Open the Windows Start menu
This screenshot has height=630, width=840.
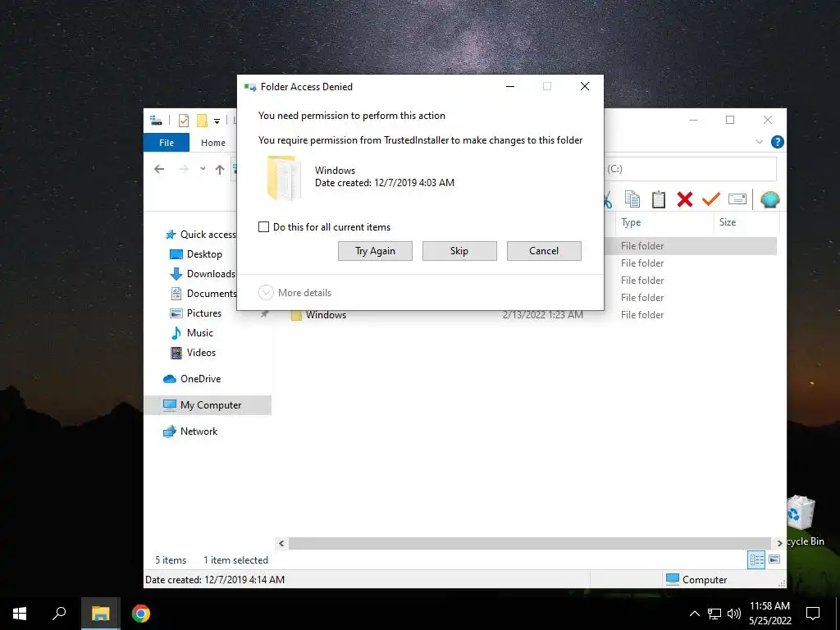pos(20,614)
